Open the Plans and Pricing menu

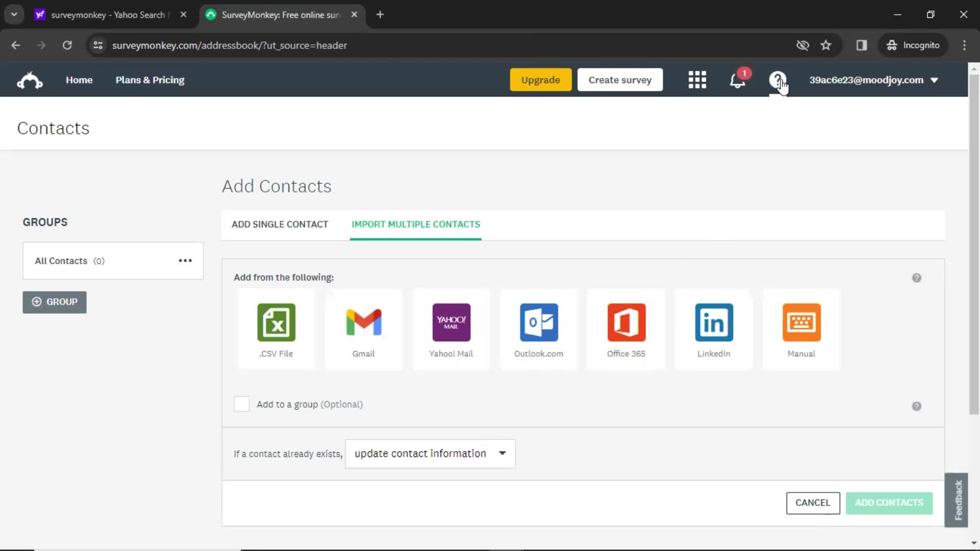[x=150, y=80]
